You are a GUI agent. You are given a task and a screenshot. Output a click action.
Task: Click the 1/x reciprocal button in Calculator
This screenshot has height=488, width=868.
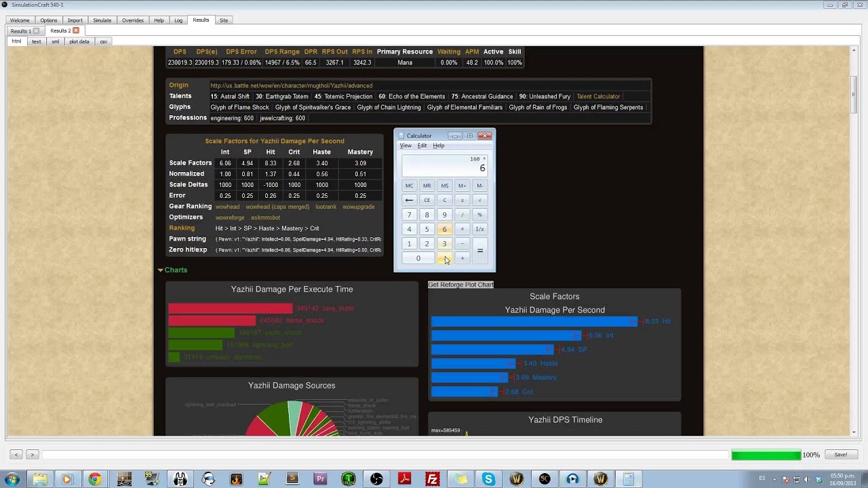(479, 229)
